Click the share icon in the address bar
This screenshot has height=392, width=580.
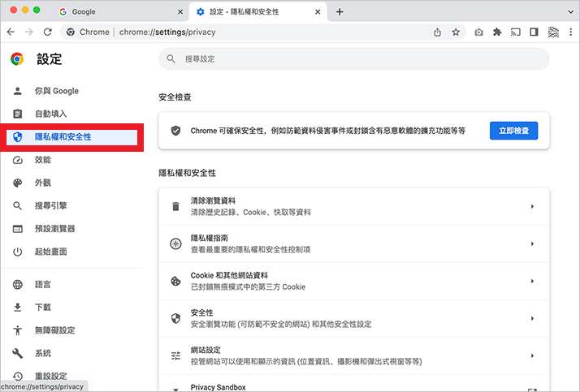click(437, 32)
